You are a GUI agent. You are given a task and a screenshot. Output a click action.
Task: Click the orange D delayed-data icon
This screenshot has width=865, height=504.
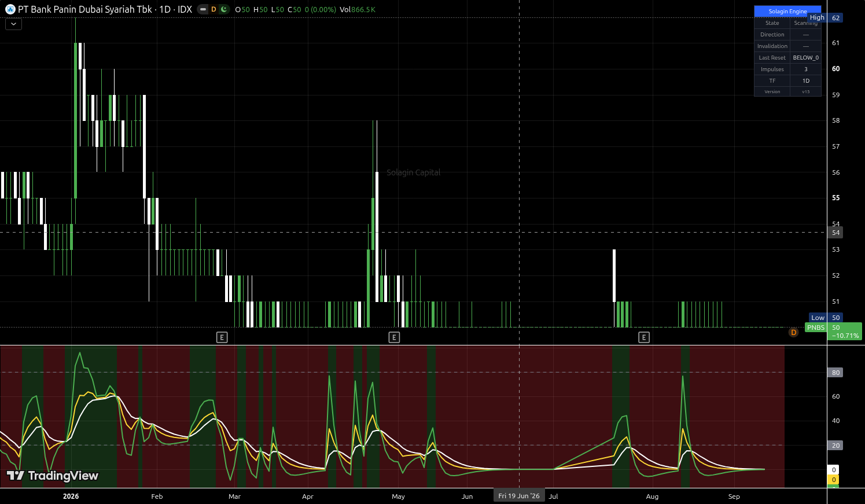[214, 9]
